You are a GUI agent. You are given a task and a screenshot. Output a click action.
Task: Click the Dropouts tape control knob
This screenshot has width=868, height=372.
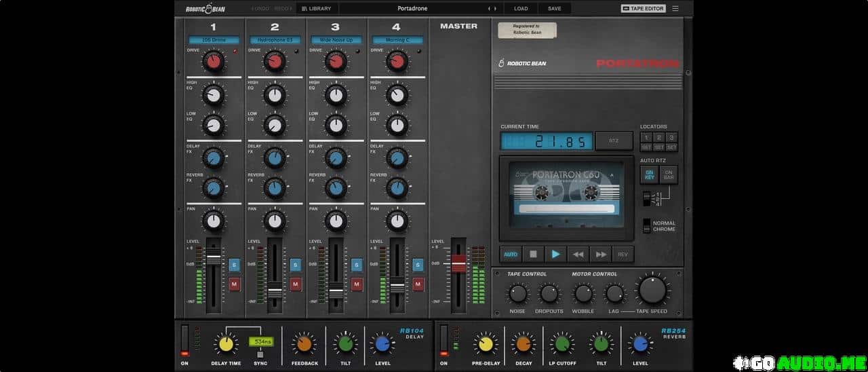click(549, 294)
